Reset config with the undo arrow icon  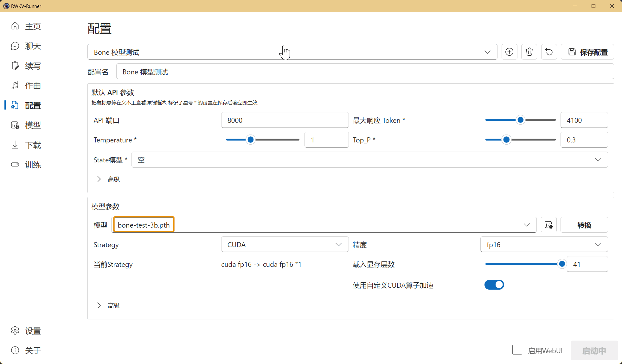pyautogui.click(x=549, y=52)
